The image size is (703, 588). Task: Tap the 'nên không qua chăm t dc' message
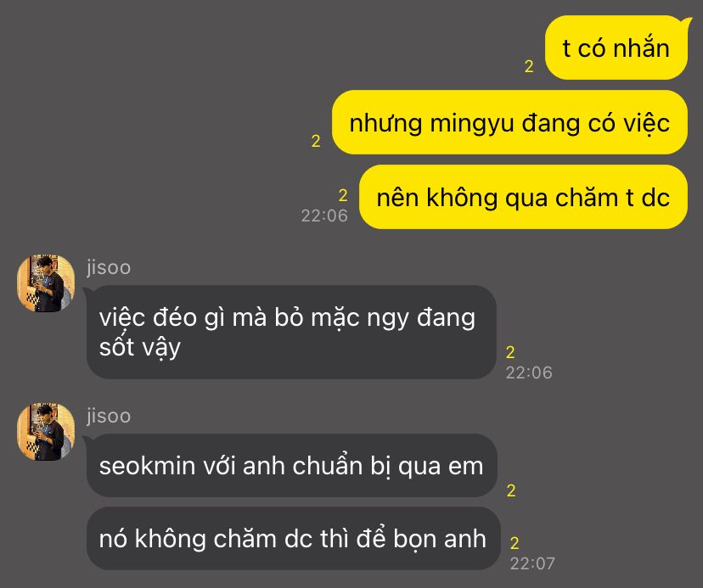point(523,197)
